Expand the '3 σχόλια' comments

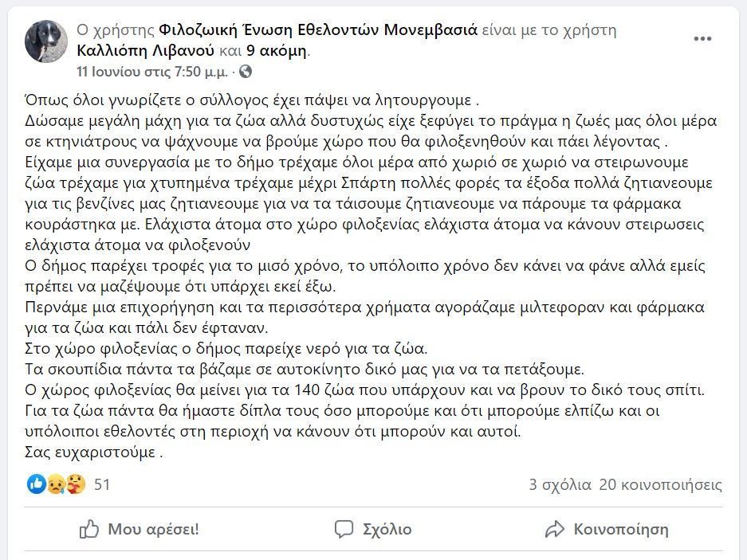(560, 485)
